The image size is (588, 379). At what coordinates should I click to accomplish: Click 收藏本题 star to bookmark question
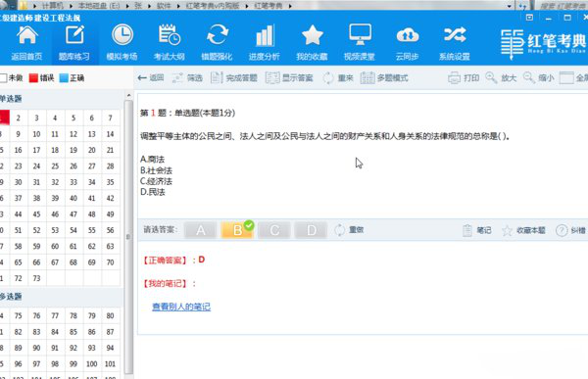pyautogui.click(x=507, y=230)
